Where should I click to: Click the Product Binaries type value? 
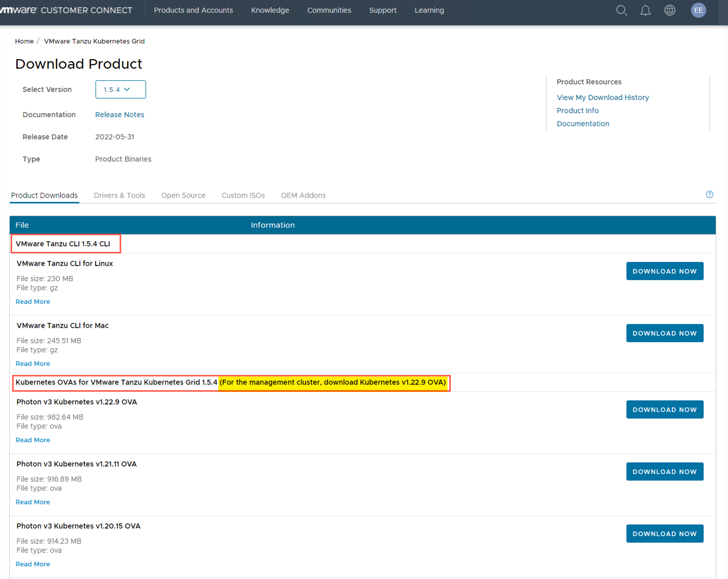[123, 159]
